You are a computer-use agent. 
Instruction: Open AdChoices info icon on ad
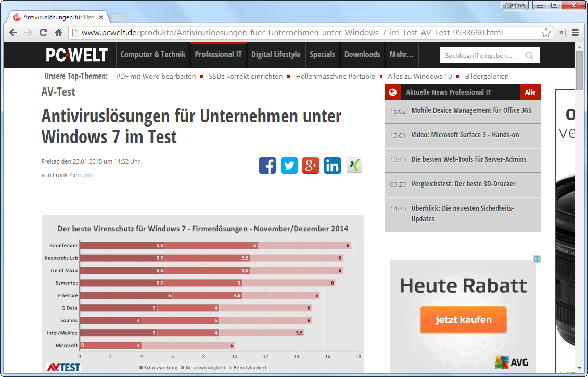click(x=537, y=259)
